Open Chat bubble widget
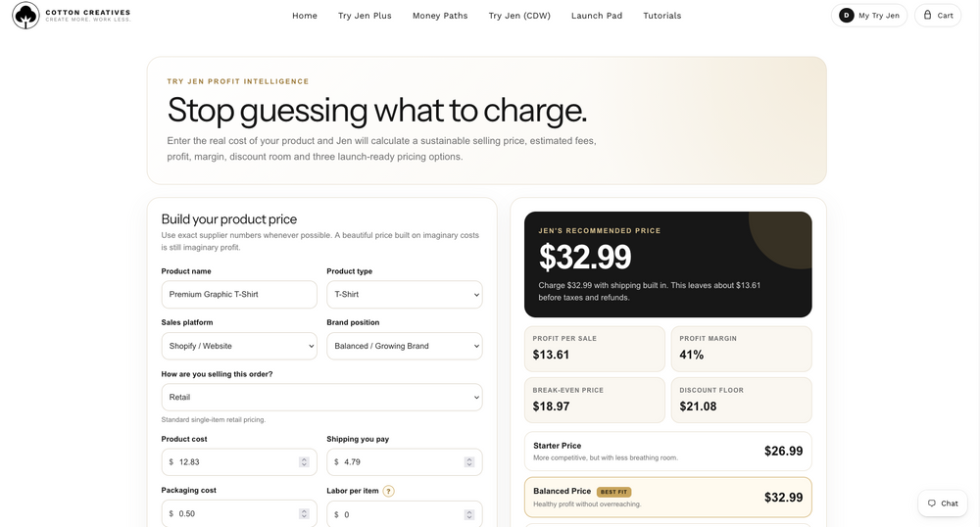The height and width of the screenshot is (527, 980). (943, 503)
